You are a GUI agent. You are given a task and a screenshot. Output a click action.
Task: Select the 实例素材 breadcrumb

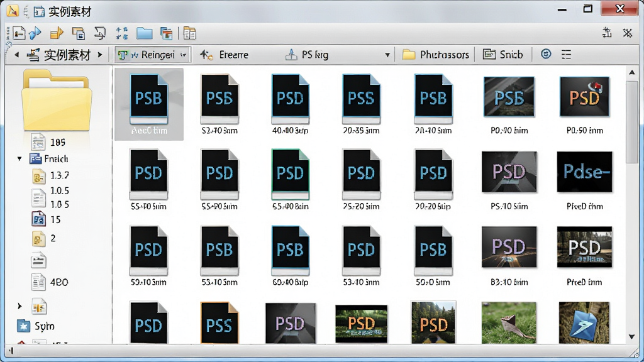click(58, 55)
